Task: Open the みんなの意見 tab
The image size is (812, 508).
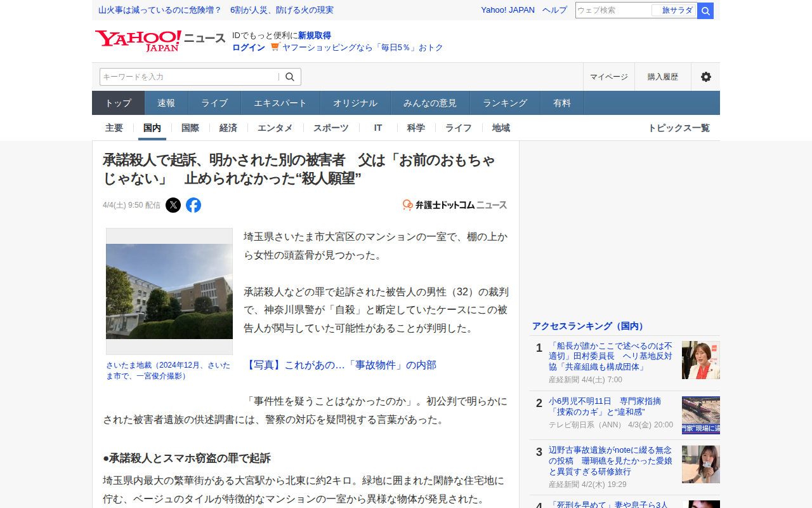Action: (430, 103)
